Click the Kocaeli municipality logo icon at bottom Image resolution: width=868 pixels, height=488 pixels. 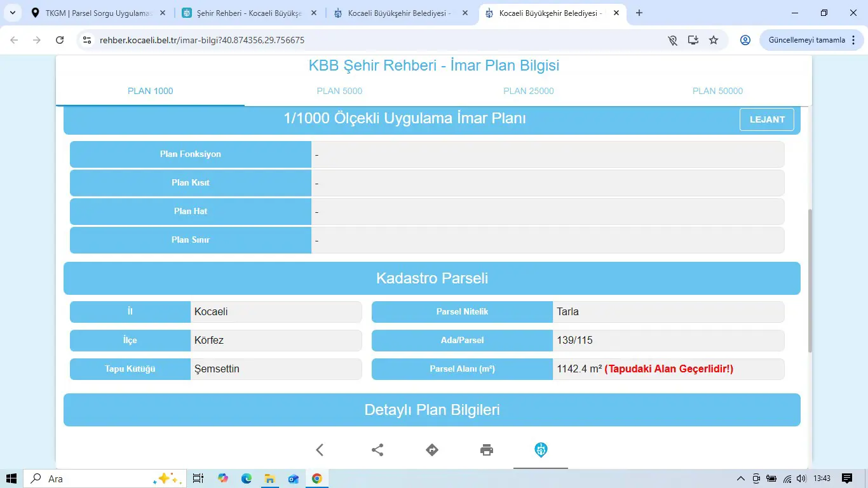pos(541,450)
